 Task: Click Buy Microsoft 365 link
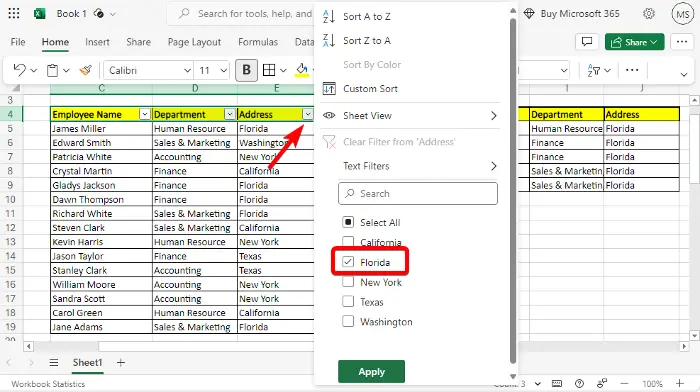pos(580,14)
